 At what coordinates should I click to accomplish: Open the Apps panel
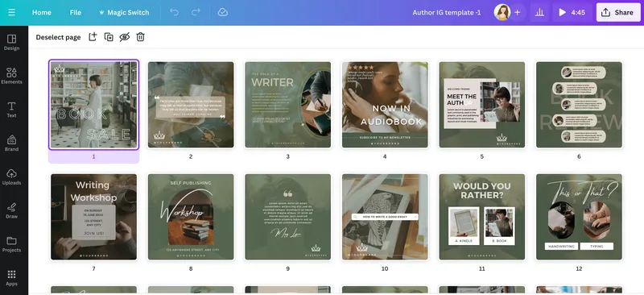tap(11, 278)
